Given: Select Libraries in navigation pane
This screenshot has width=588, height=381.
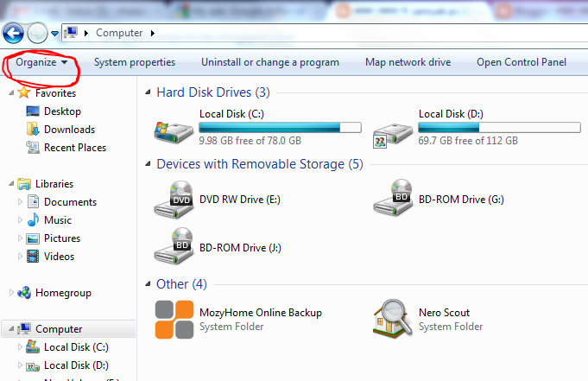Looking at the screenshot, I should point(54,184).
